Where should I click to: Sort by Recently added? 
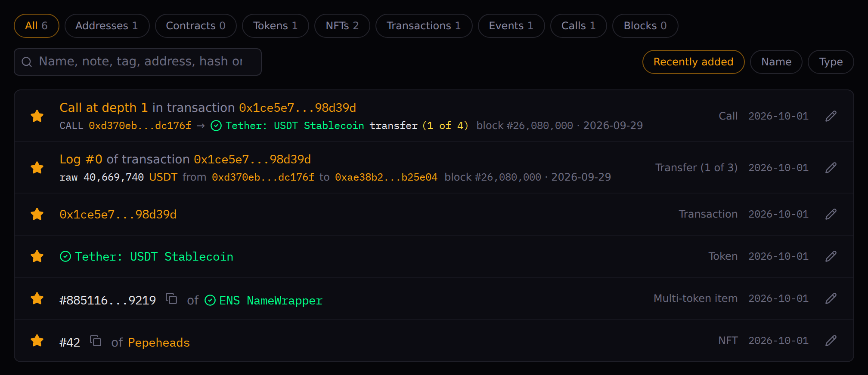pos(694,62)
